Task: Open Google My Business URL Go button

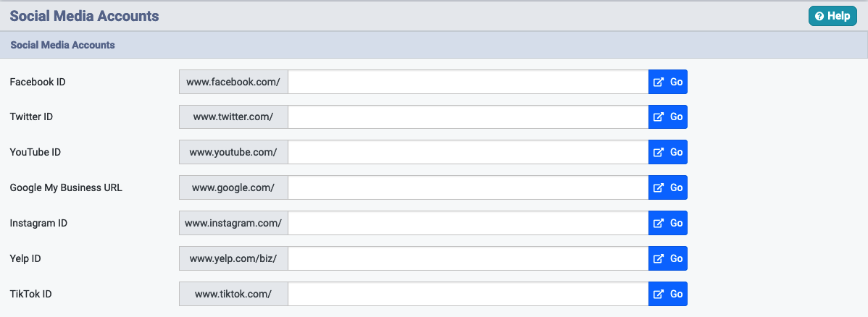Action: (x=667, y=187)
